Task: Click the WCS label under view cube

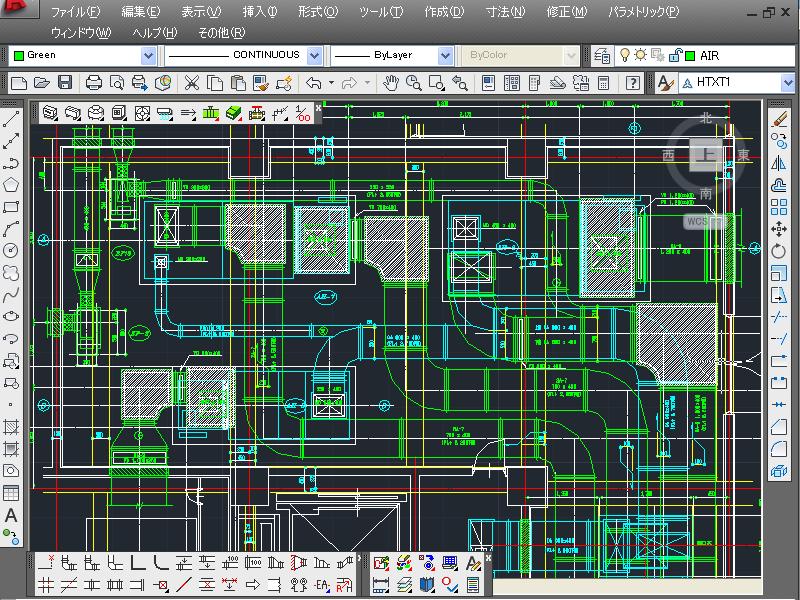Action: coord(697,222)
